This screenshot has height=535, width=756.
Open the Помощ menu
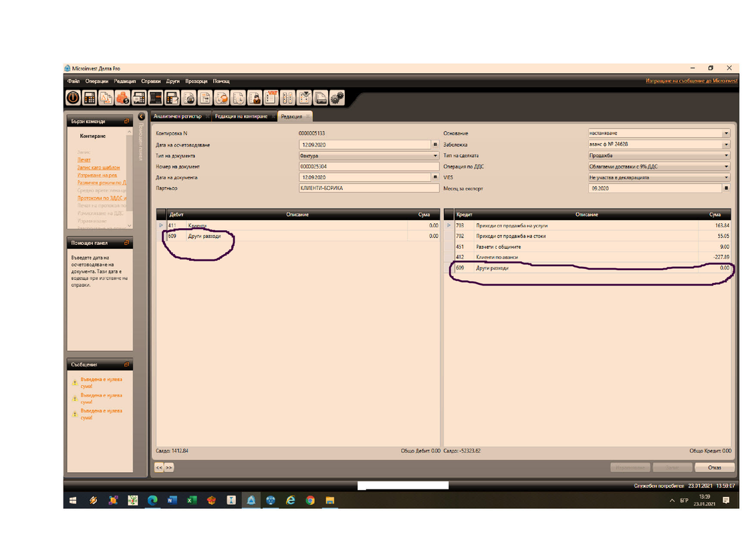pyautogui.click(x=221, y=81)
